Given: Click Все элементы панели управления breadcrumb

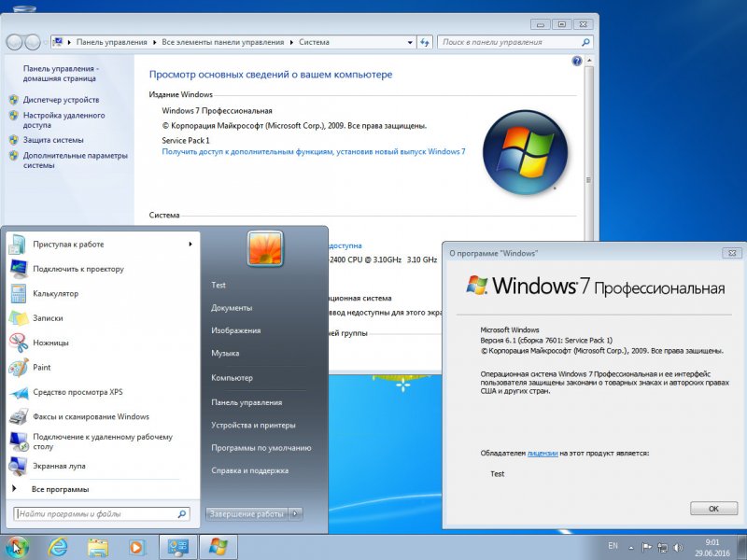Looking at the screenshot, I should [222, 42].
